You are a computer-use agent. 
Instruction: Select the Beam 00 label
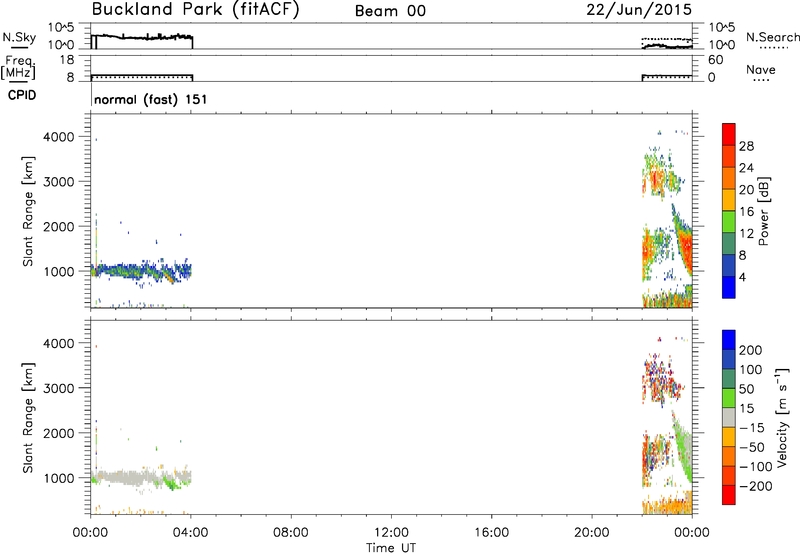pyautogui.click(x=390, y=11)
